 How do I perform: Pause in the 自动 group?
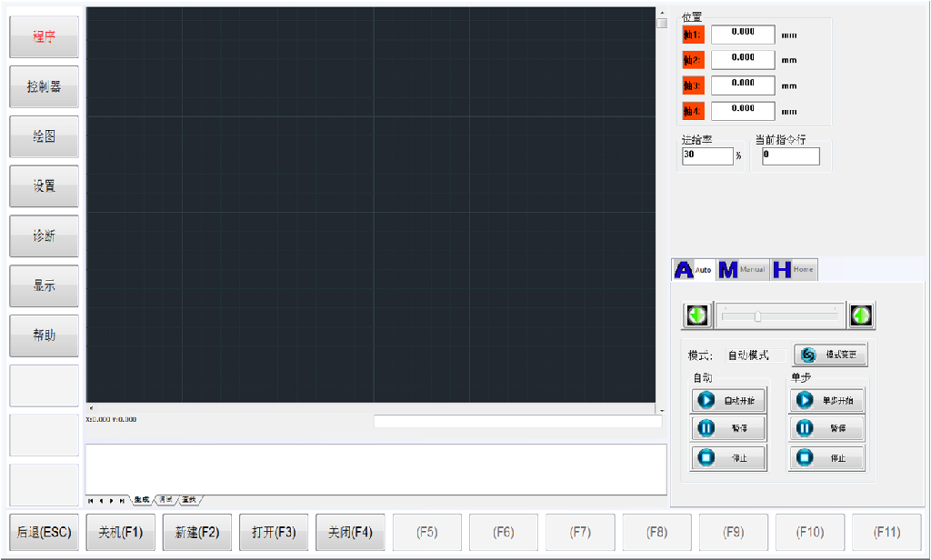[728, 428]
